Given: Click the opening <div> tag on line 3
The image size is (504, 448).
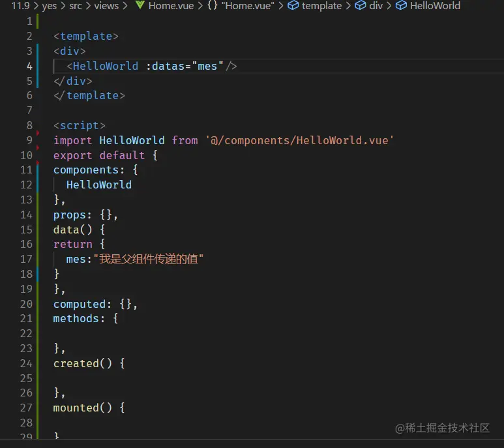Looking at the screenshot, I should 69,51.
